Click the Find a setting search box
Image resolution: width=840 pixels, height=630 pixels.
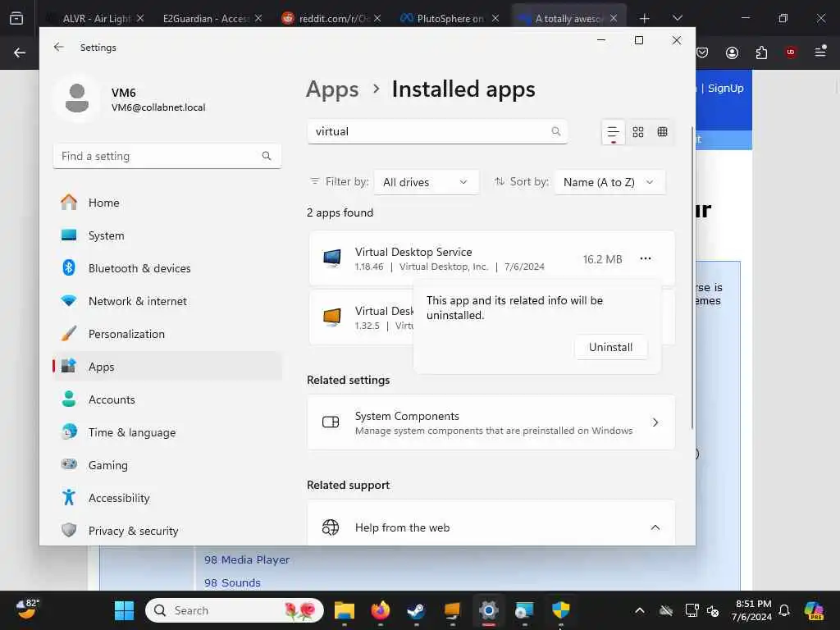[x=167, y=156]
